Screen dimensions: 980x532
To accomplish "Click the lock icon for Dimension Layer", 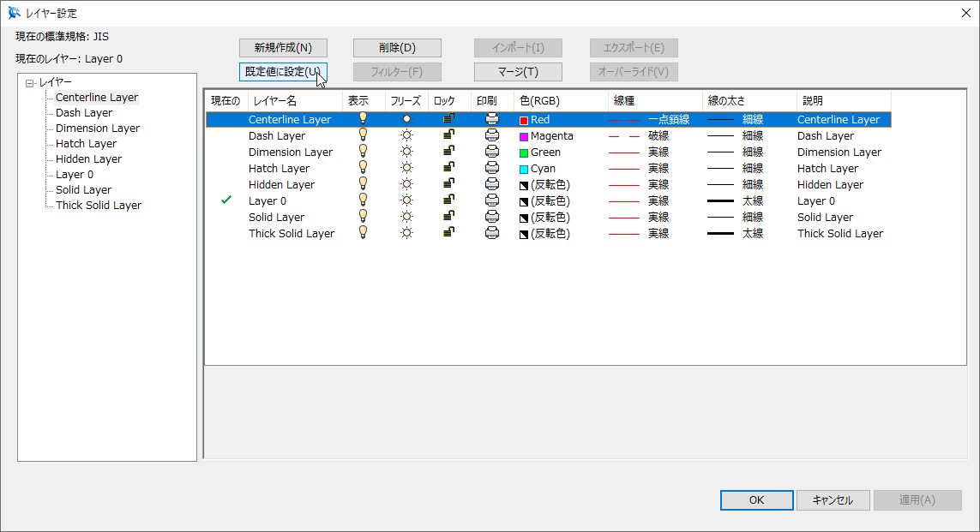I will pos(448,152).
